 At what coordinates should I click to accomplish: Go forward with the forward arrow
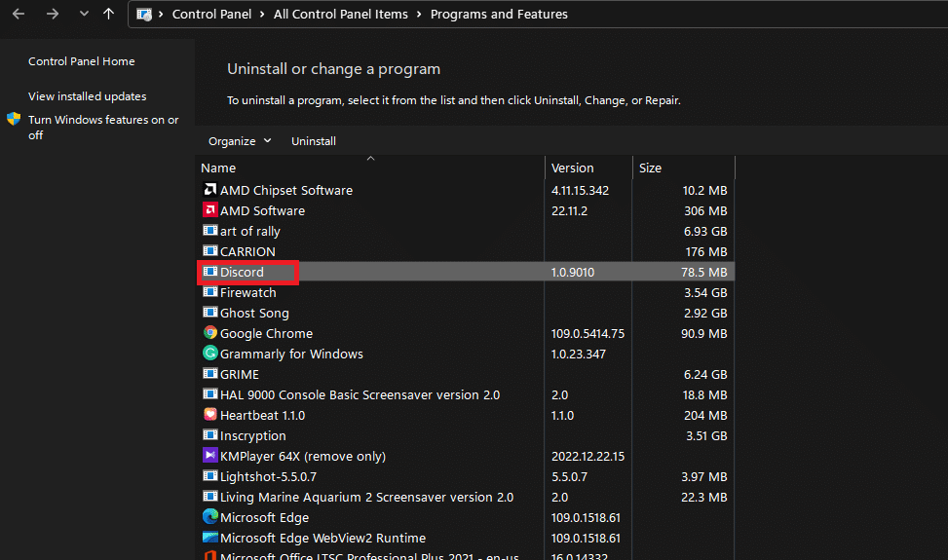tap(53, 14)
